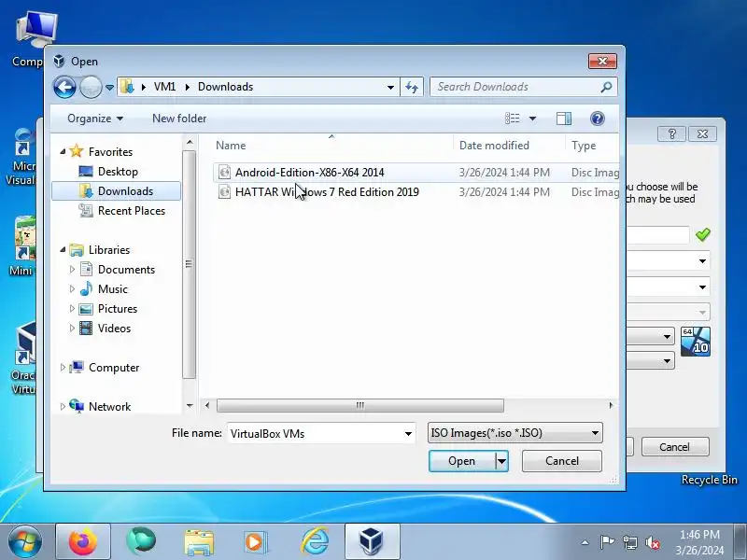Change your view icon button
The width and height of the screenshot is (747, 560).
pos(512,119)
